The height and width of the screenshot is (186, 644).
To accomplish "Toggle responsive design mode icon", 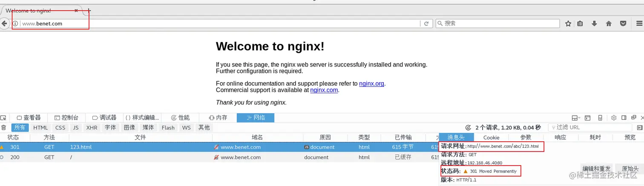I will coord(600,118).
